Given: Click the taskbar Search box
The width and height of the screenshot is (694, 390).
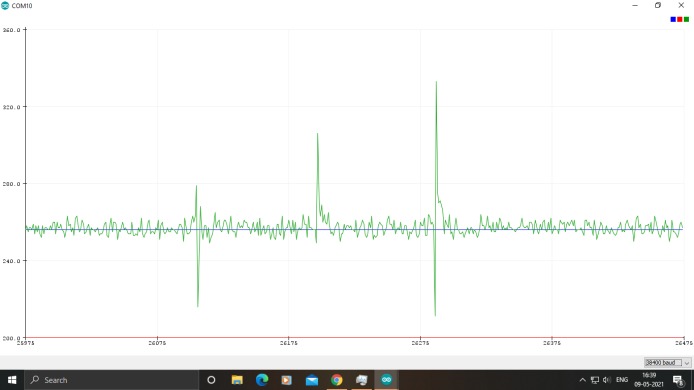Looking at the screenshot, I should pyautogui.click(x=111, y=380).
